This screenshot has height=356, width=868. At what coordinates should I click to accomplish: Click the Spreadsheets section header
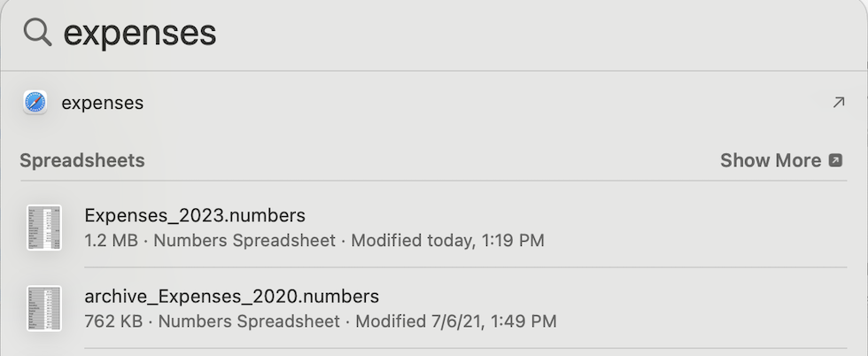tap(82, 161)
